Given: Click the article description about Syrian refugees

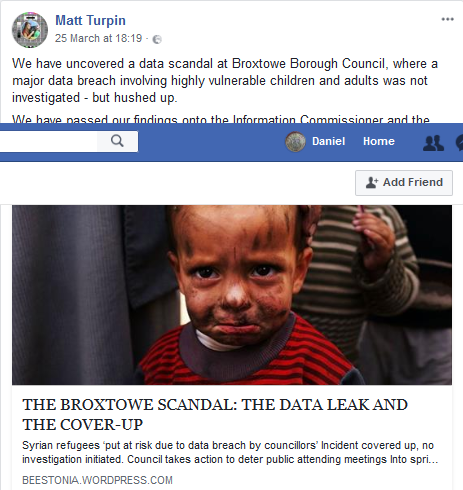Looking at the screenshot, I should 230,452.
